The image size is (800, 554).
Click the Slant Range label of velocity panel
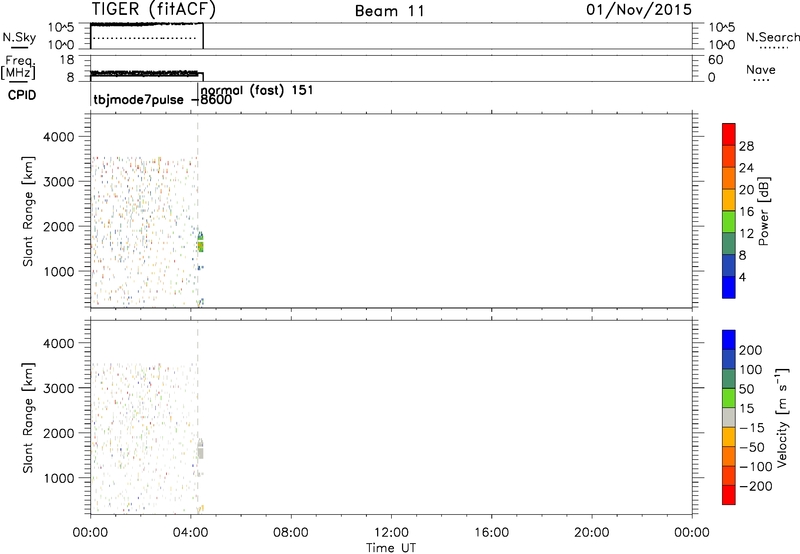(x=28, y=418)
